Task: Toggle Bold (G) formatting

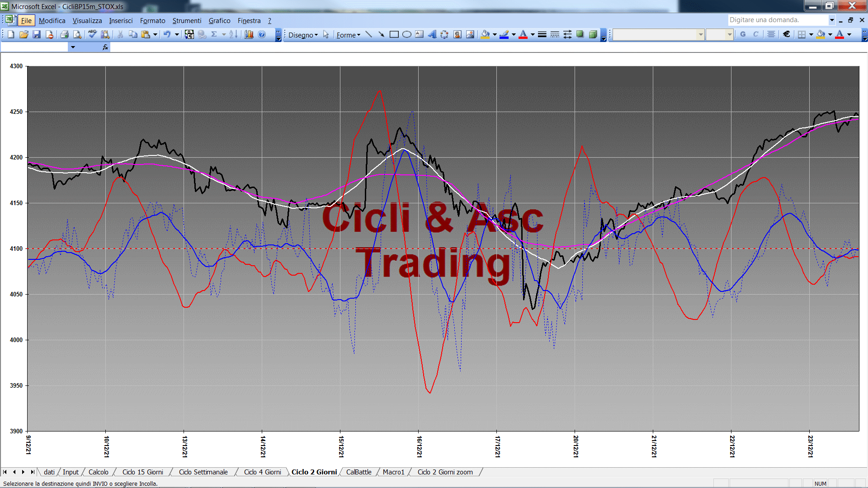Action: pos(743,34)
